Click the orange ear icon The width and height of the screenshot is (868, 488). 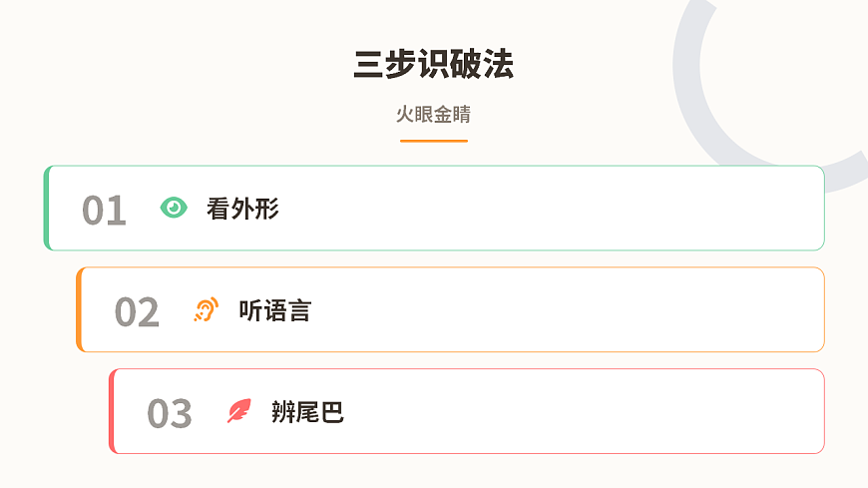(x=206, y=310)
